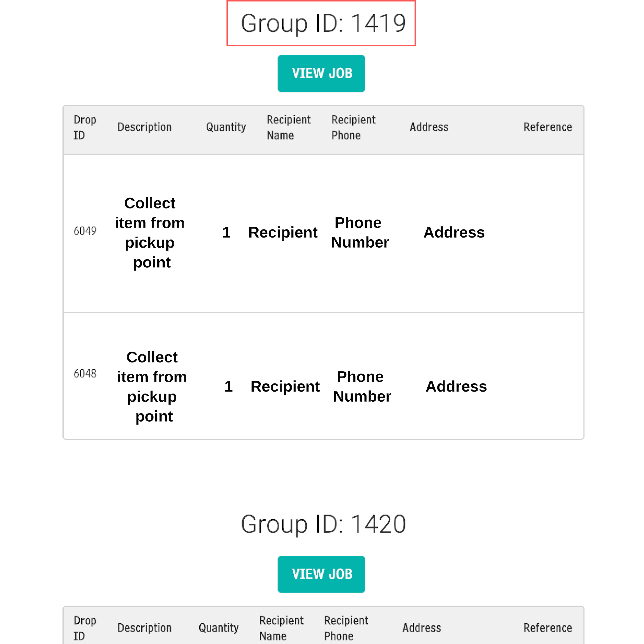Click VIEW JOB button for Group 1419
Screen dimensions: 644x644
point(321,74)
